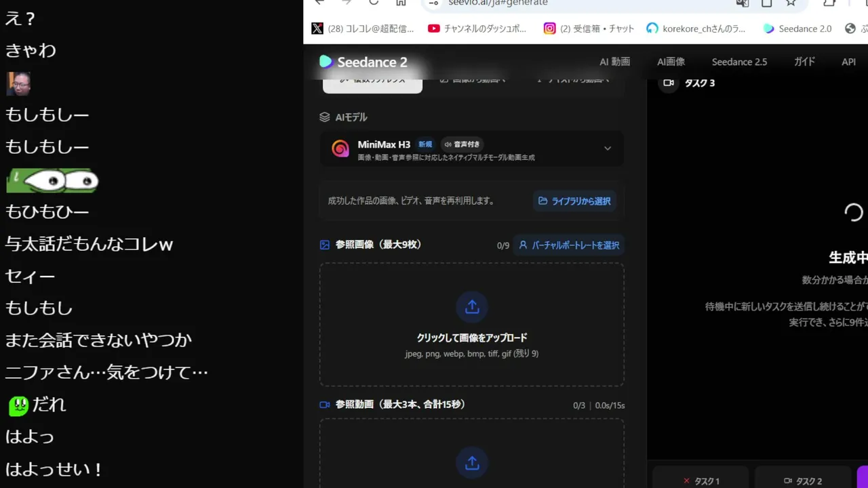
Task: Open the AI 動画 menu item
Action: pyautogui.click(x=614, y=62)
